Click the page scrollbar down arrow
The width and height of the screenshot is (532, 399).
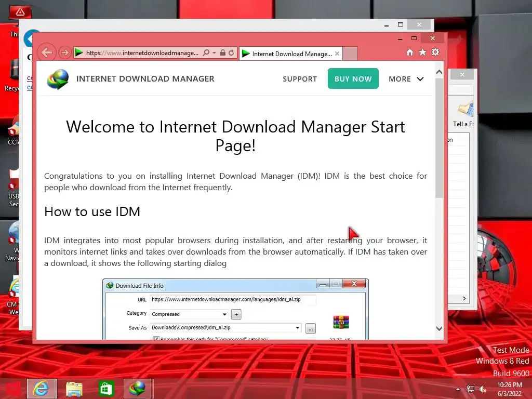439,328
